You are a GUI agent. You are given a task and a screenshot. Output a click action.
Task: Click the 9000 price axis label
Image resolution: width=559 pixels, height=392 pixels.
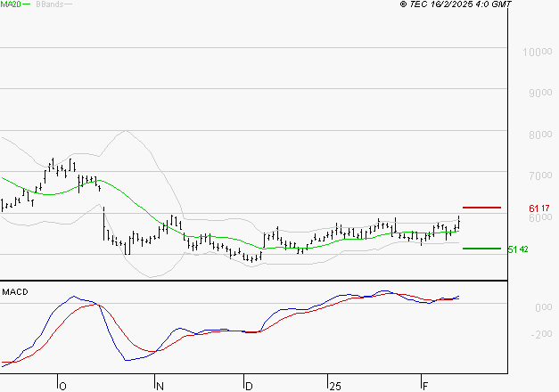point(540,93)
